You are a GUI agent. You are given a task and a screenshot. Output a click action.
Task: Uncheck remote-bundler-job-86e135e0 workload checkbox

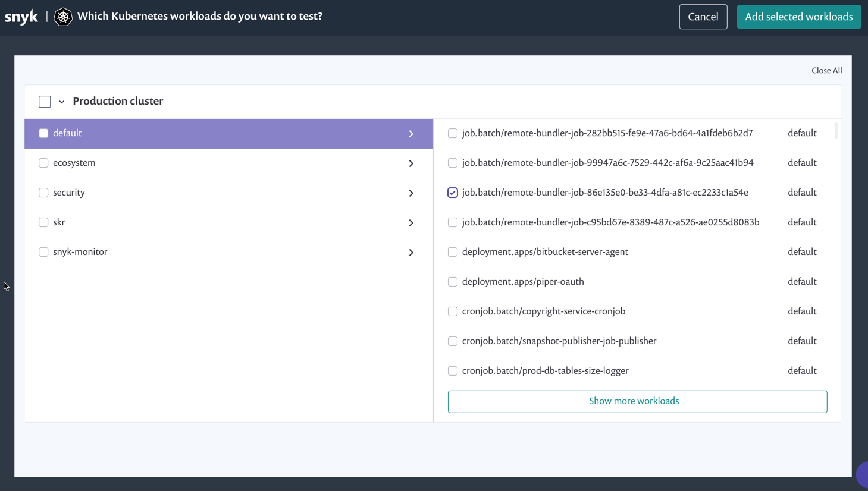453,193
